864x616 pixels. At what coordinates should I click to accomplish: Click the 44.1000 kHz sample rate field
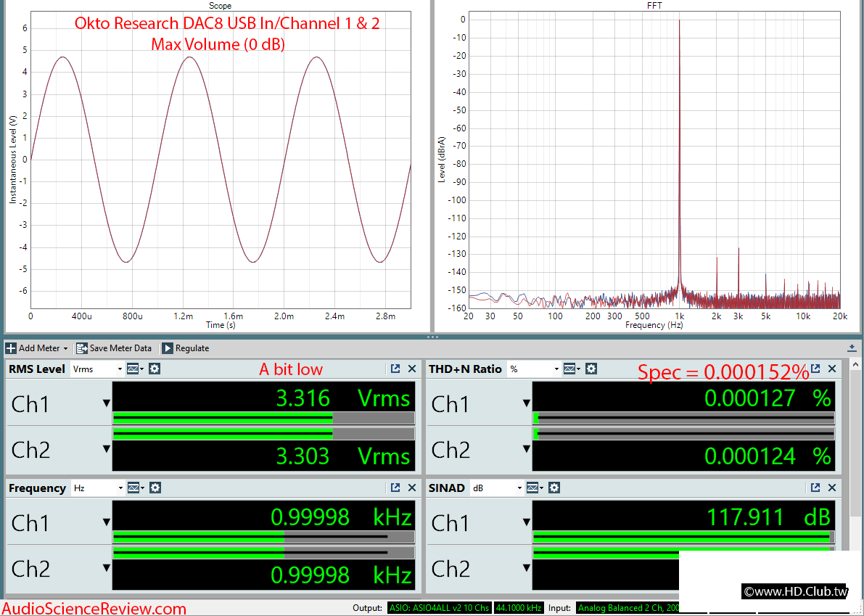519,608
